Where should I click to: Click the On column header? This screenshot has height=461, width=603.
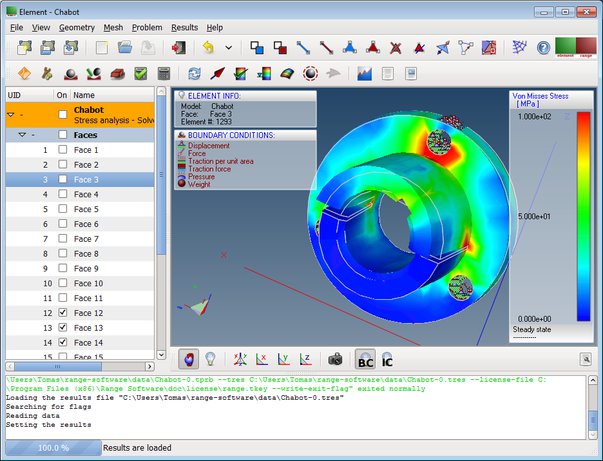[62, 95]
